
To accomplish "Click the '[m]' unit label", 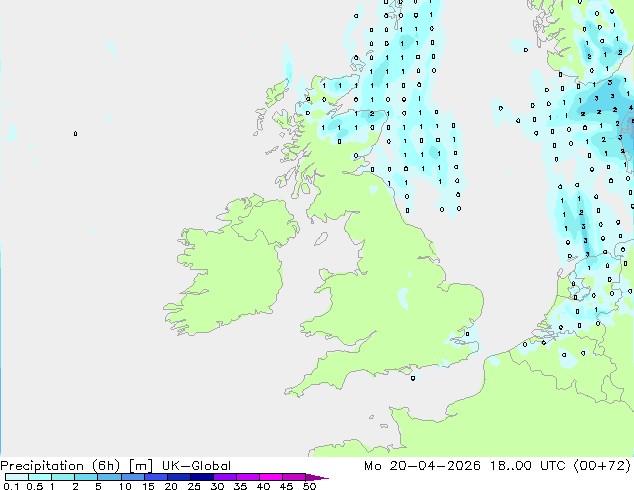I will tap(140, 466).
